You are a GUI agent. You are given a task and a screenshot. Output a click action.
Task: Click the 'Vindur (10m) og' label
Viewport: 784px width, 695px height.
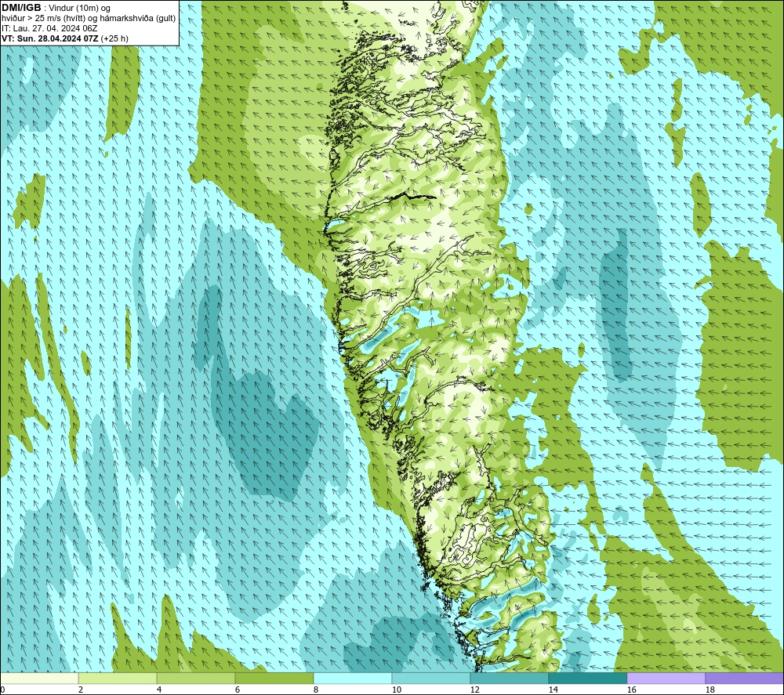tap(79, 9)
